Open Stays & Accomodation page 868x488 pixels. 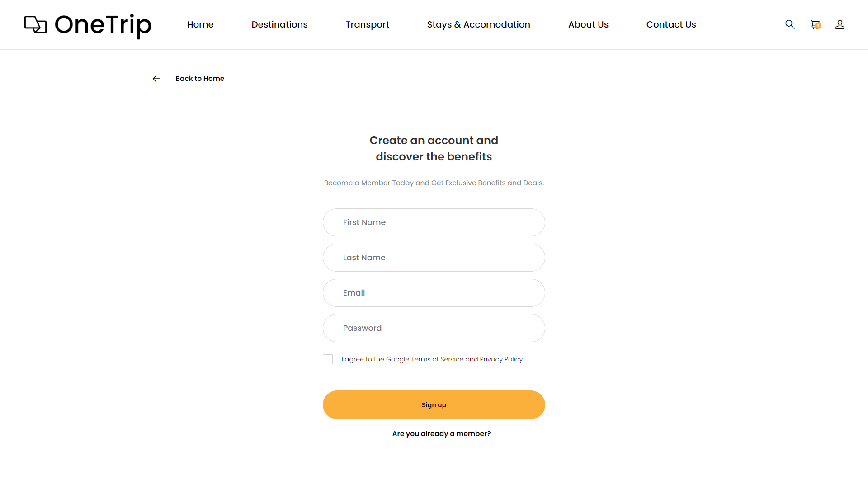click(x=478, y=24)
